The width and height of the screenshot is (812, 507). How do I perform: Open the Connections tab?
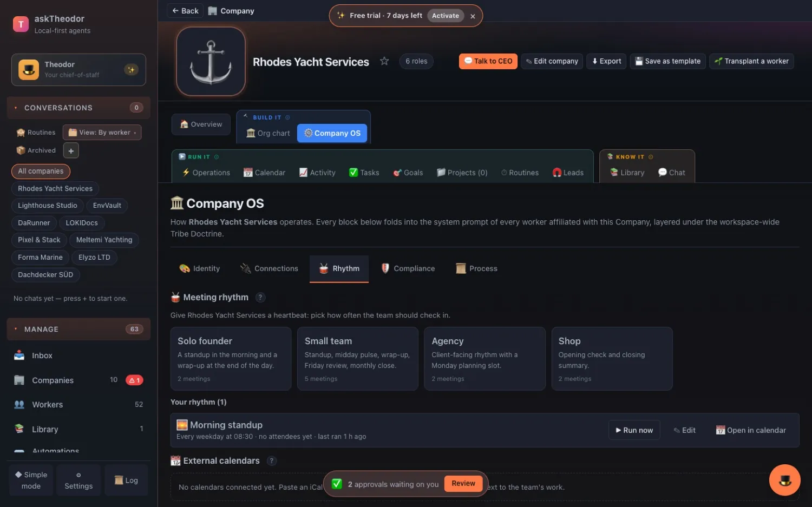(269, 268)
